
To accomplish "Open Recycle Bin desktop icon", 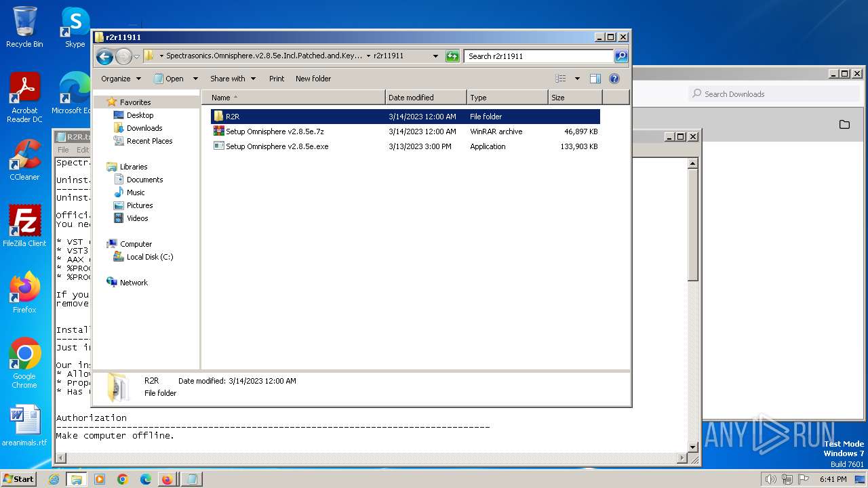I will click(24, 27).
